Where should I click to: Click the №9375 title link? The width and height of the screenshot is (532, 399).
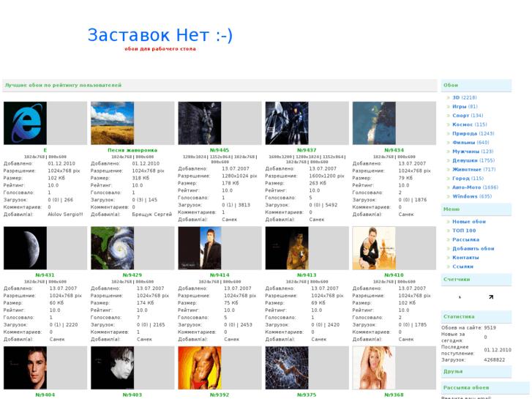307,395
